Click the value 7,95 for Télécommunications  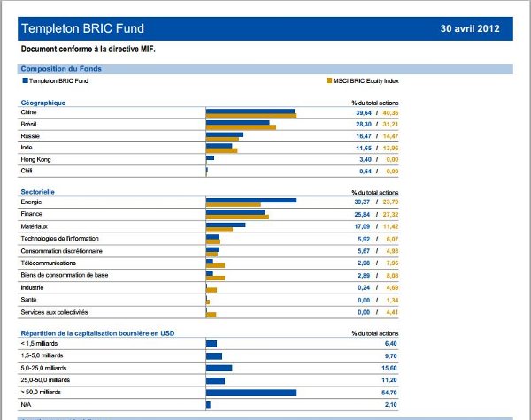click(392, 263)
